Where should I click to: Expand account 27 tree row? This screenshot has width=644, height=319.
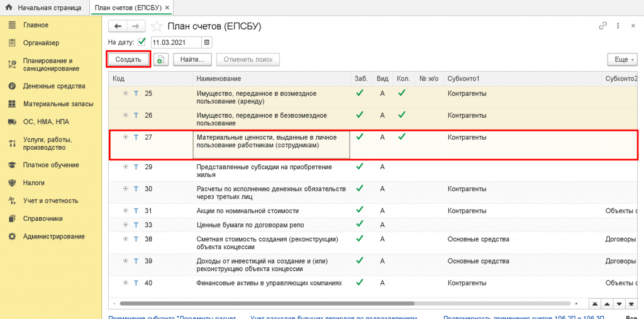126,137
